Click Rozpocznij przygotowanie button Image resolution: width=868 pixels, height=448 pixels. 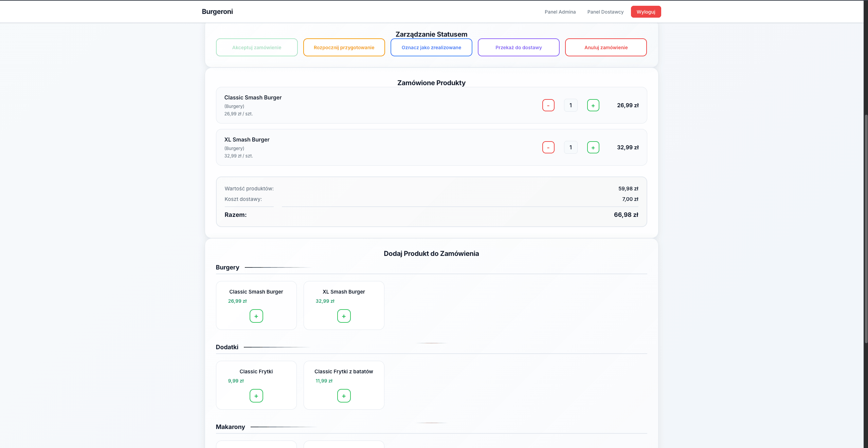coord(344,48)
